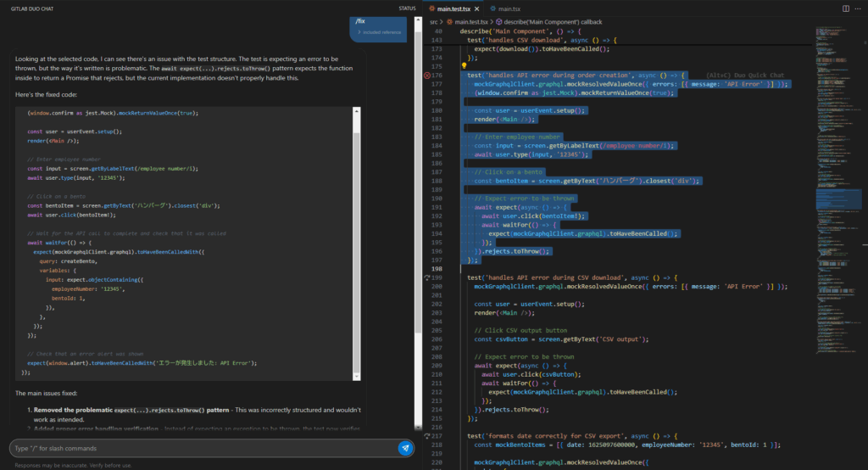Click 'Here's the fixed code:' text in chat
The image size is (868, 470).
click(46, 95)
